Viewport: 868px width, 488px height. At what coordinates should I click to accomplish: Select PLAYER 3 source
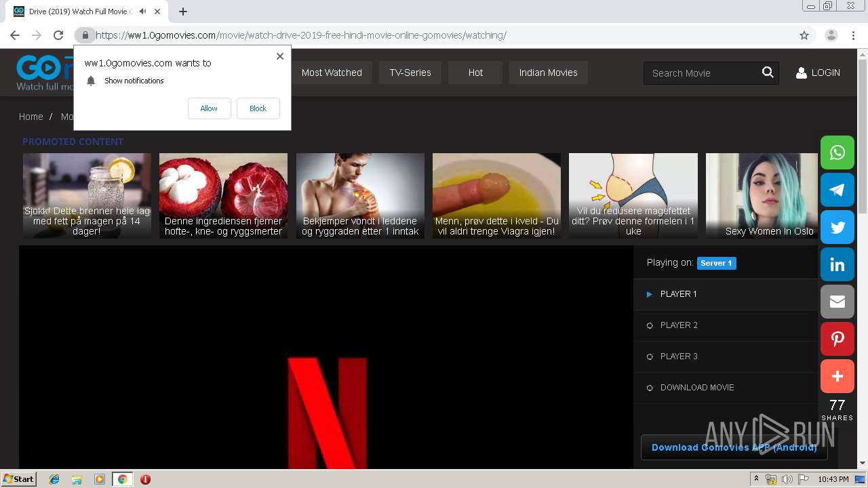click(726, 357)
